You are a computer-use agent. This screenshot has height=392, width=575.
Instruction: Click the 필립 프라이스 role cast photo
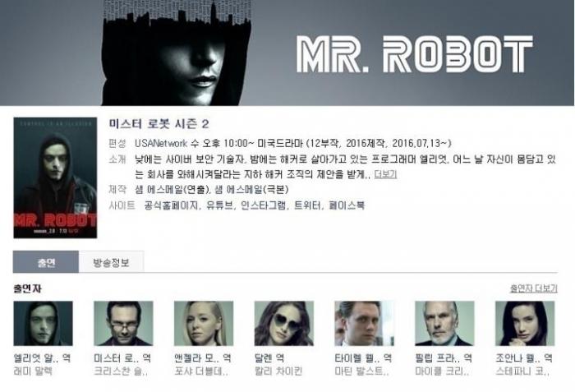pyautogui.click(x=444, y=323)
